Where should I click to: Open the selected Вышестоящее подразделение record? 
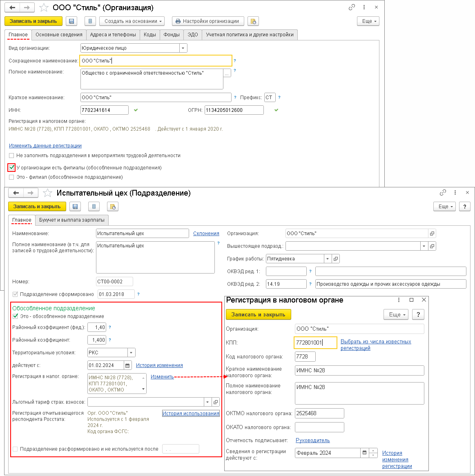pyautogui.click(x=432, y=246)
